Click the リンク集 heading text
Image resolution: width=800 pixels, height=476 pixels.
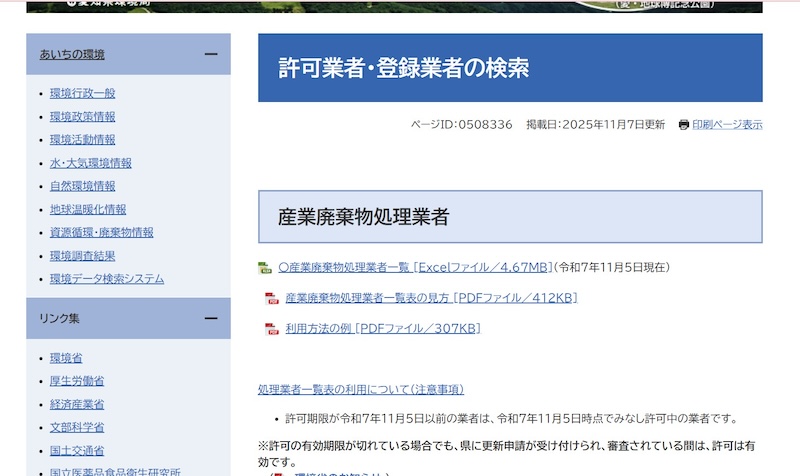(x=59, y=318)
